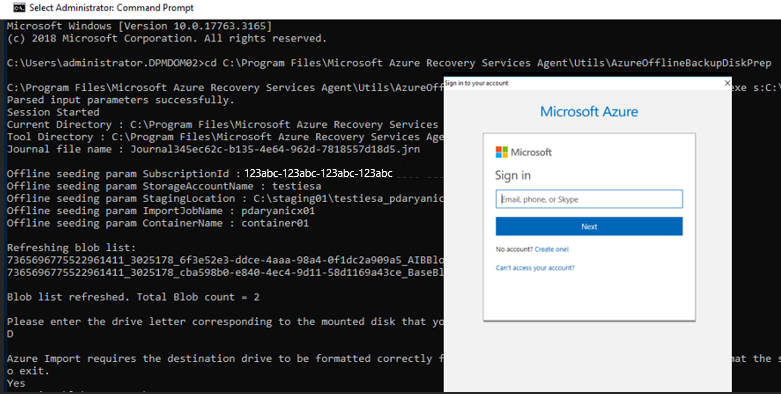Close the Sign in to your account dialog
Viewport: 781px width, 394px height.
click(727, 83)
